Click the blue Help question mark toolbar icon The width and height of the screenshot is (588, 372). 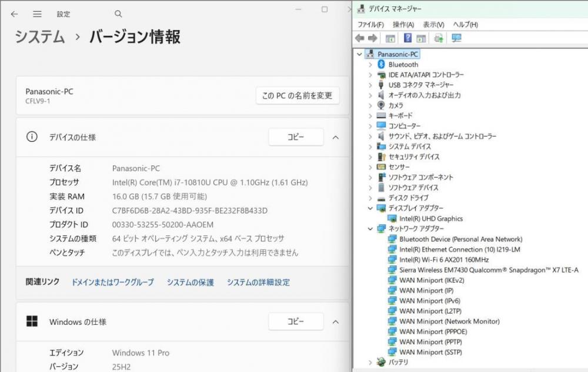(x=407, y=38)
